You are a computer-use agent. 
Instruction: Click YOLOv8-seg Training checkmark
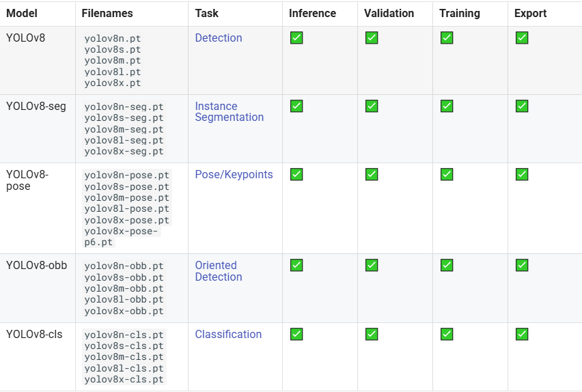pos(447,106)
